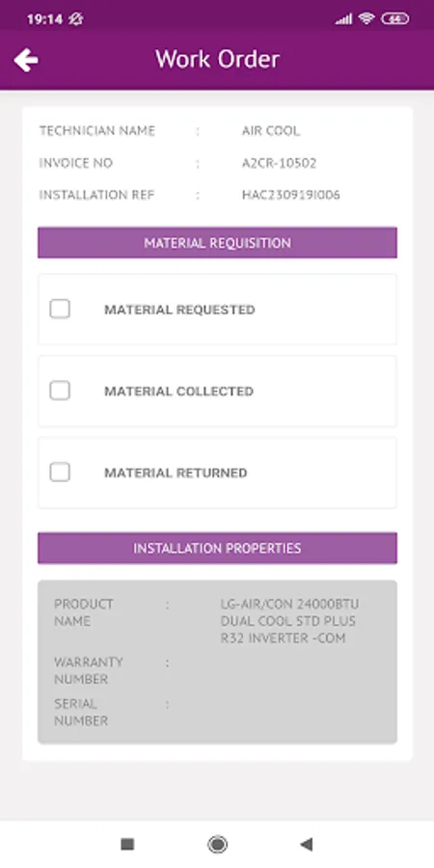This screenshot has width=434, height=868.
Task: Tick the Material Requested checkbox
Action: click(x=60, y=309)
